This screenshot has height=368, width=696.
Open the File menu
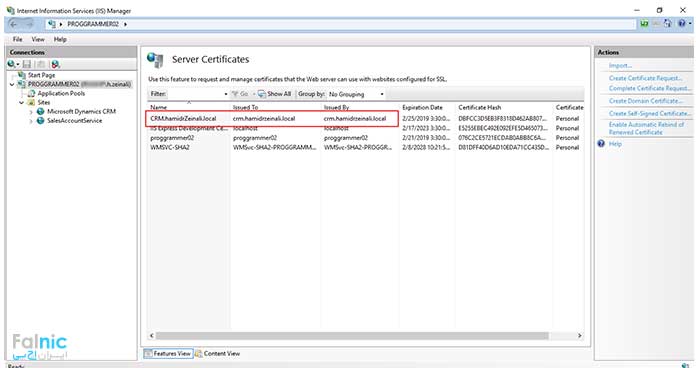pos(17,39)
